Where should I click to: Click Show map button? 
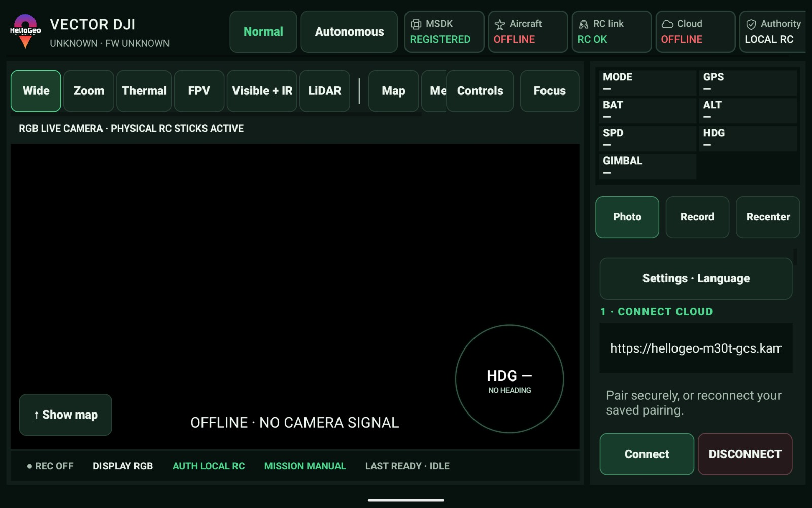pos(65,415)
